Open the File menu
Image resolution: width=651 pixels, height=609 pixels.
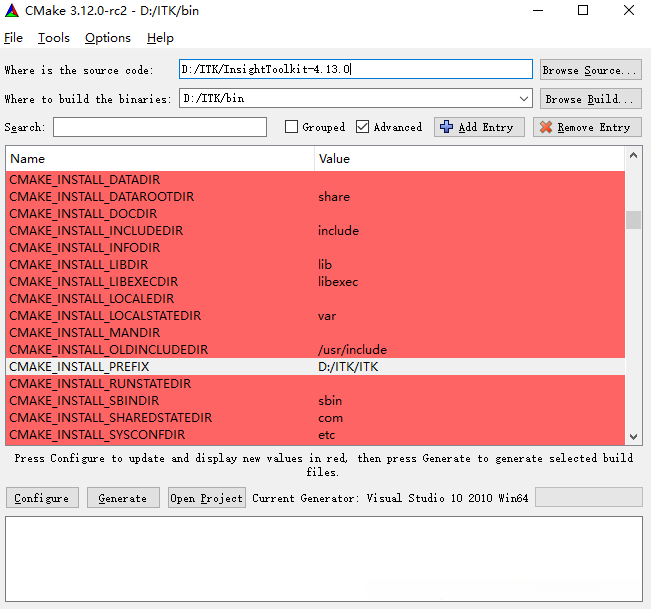pos(13,38)
